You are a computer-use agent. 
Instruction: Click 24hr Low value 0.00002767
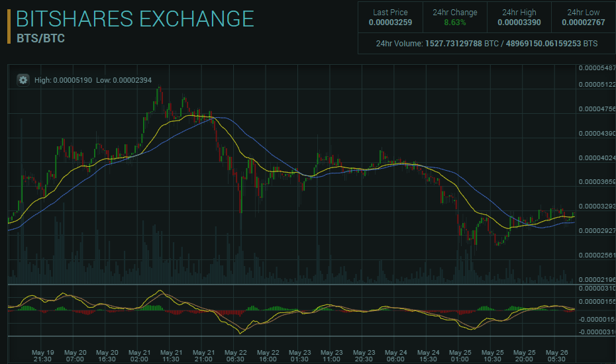(x=584, y=23)
